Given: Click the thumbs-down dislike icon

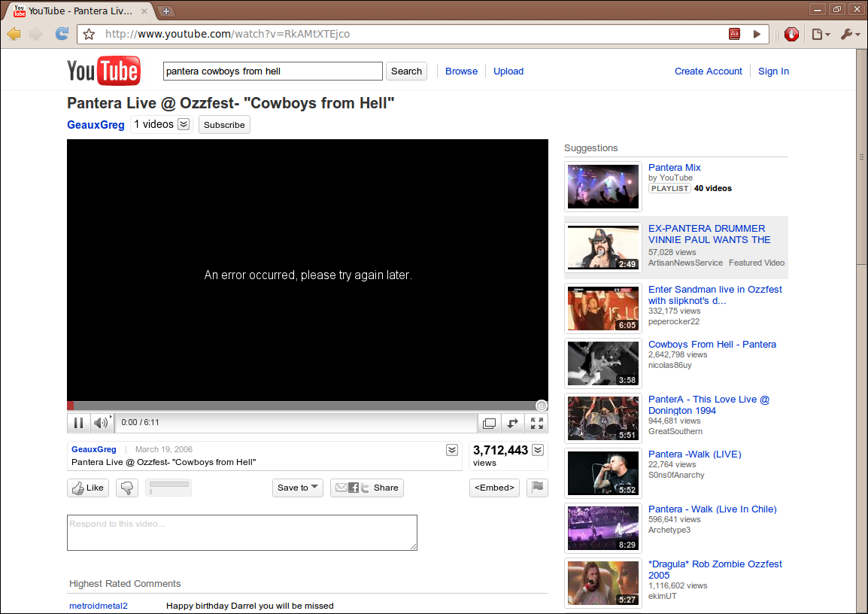Looking at the screenshot, I should 127,488.
